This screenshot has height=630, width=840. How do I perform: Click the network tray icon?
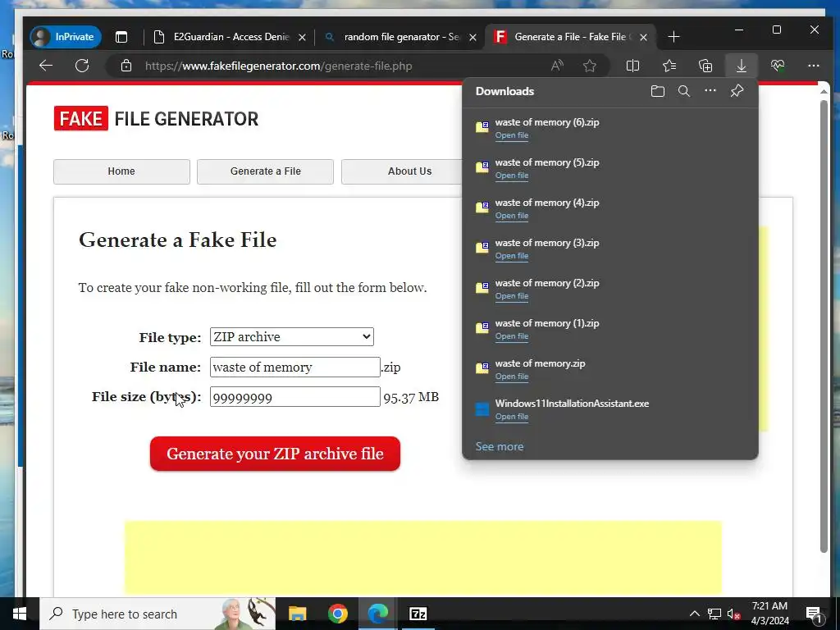click(x=714, y=614)
